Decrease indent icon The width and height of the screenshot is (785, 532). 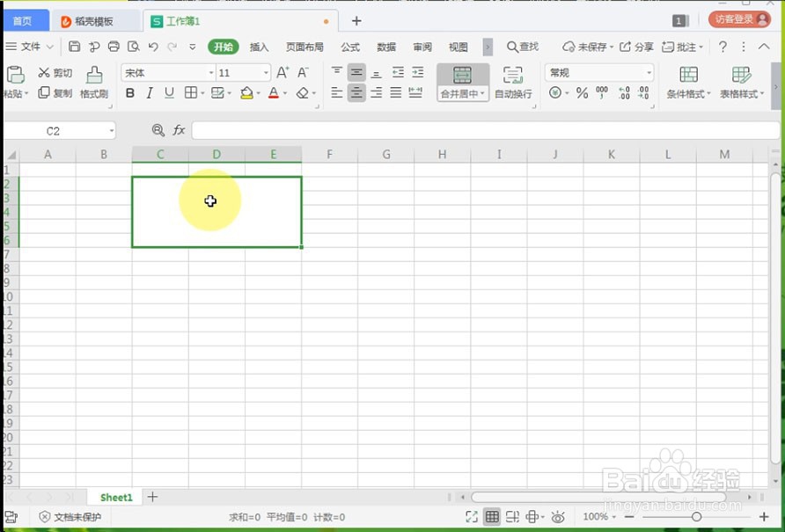click(398, 73)
